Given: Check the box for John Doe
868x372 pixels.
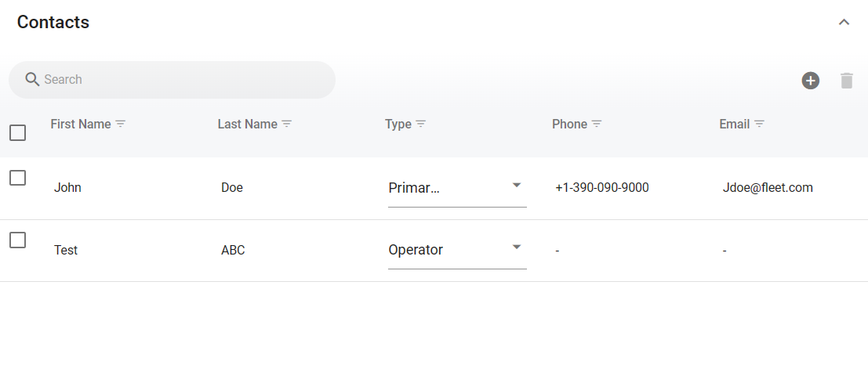Looking at the screenshot, I should [x=17, y=178].
